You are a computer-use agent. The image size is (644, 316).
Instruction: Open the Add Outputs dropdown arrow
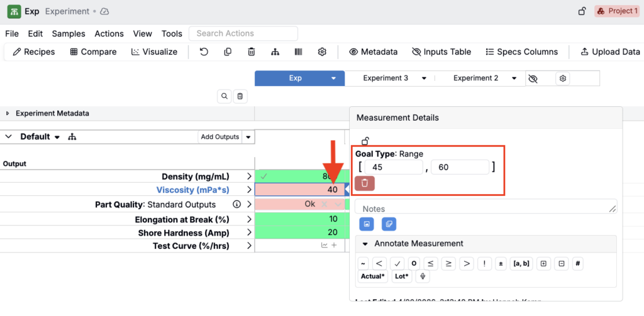point(248,137)
